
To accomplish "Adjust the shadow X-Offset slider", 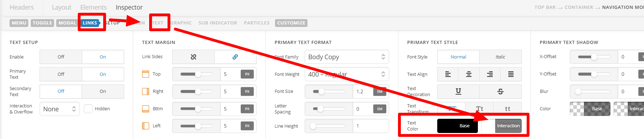I will [594, 57].
